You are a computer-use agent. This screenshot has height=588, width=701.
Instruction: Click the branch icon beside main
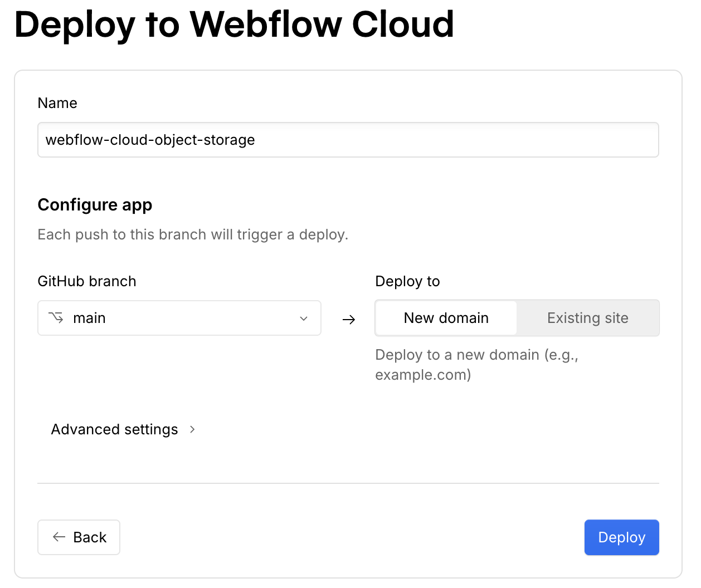point(56,318)
